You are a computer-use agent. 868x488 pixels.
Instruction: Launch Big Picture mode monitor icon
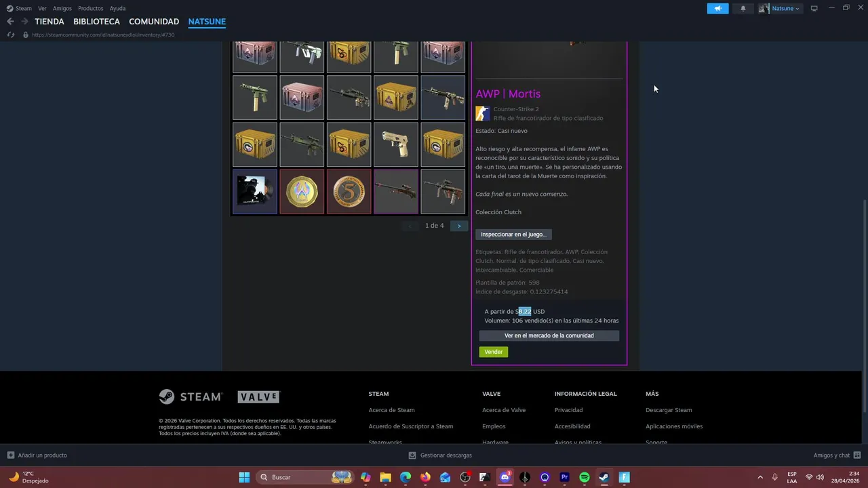[x=814, y=8]
